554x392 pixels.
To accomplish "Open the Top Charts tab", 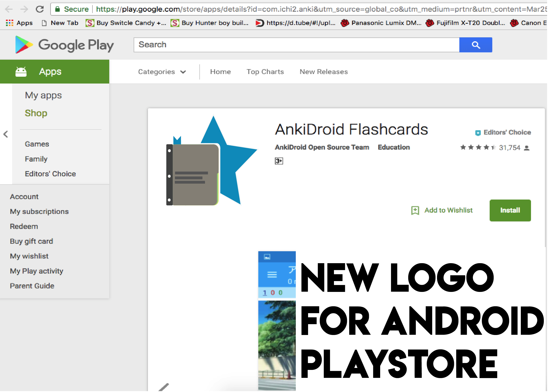I will pos(265,72).
